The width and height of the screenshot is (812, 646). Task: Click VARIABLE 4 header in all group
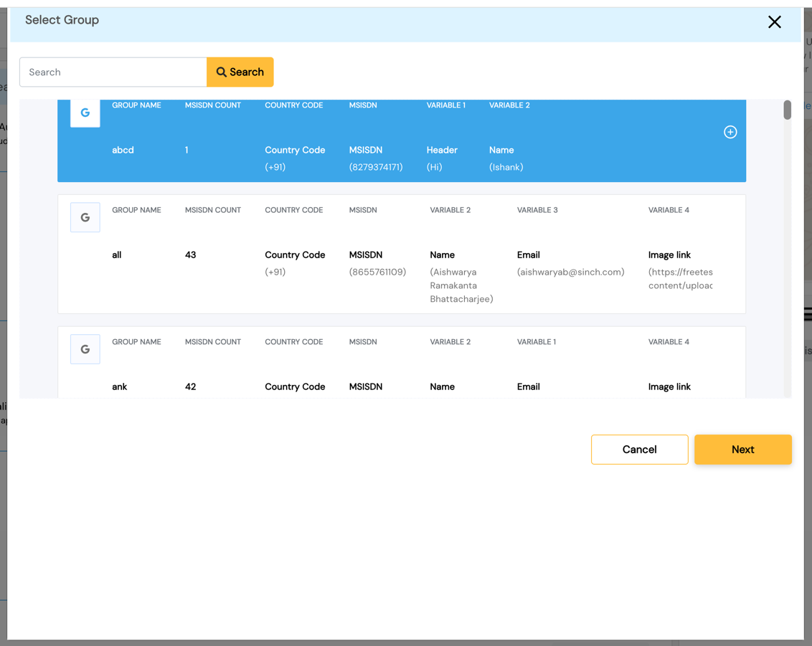coord(669,209)
